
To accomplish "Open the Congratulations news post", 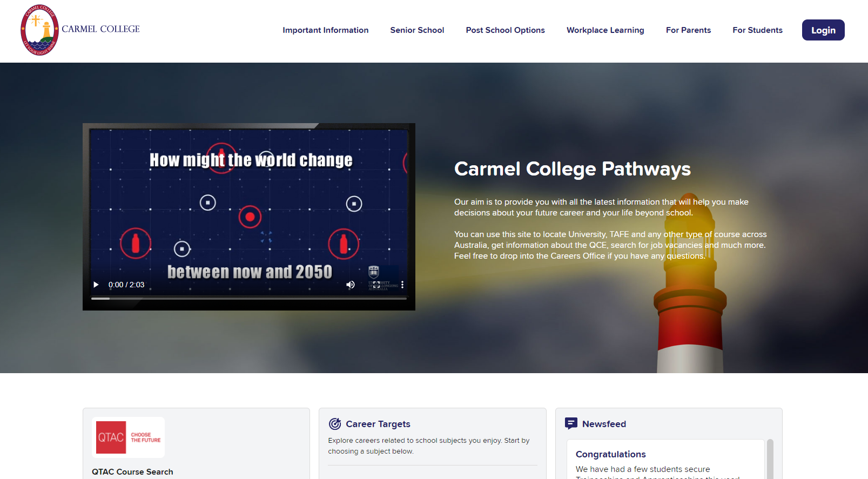I will click(x=610, y=454).
